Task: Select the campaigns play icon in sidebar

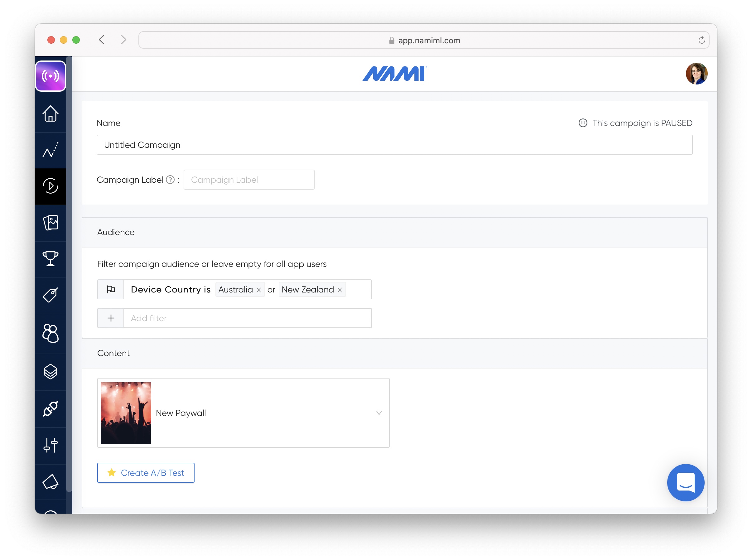Action: click(x=51, y=186)
